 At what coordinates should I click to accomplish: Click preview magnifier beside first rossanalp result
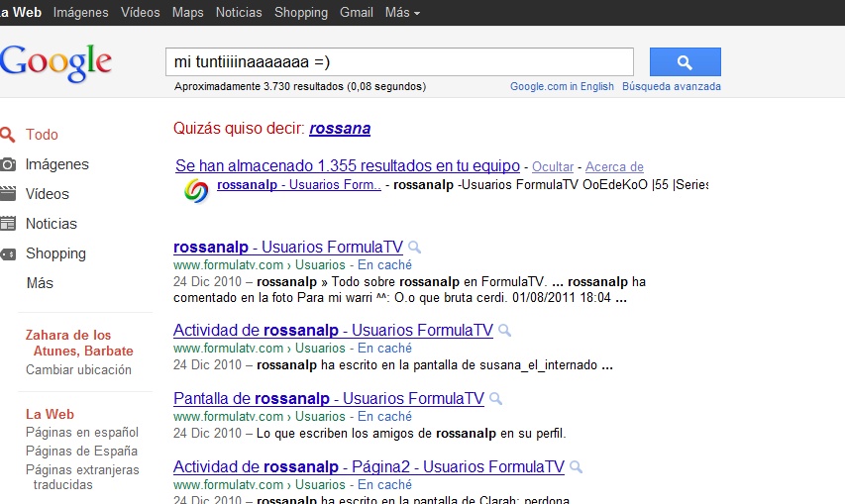(x=414, y=248)
